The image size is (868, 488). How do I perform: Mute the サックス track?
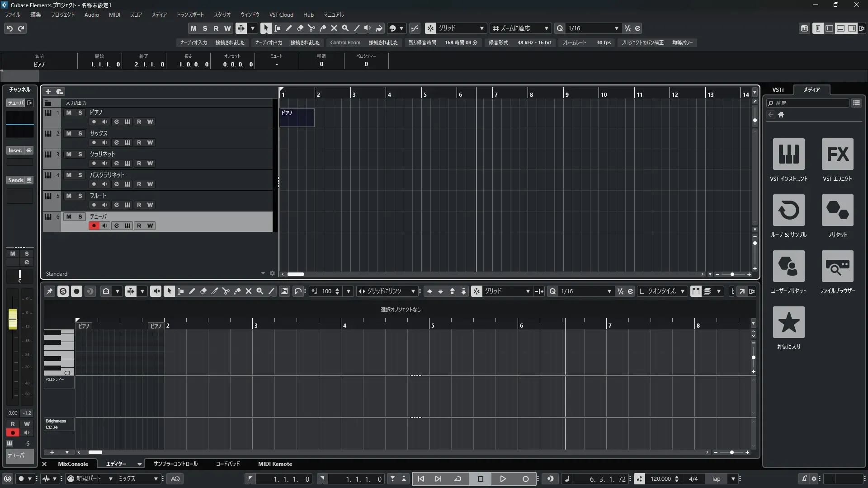tap(69, 133)
